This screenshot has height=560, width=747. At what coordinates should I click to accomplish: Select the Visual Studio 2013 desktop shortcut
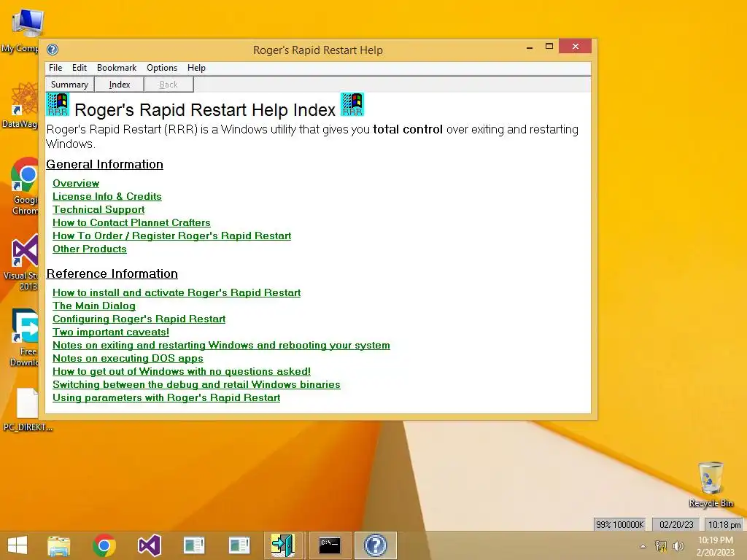pos(20,262)
